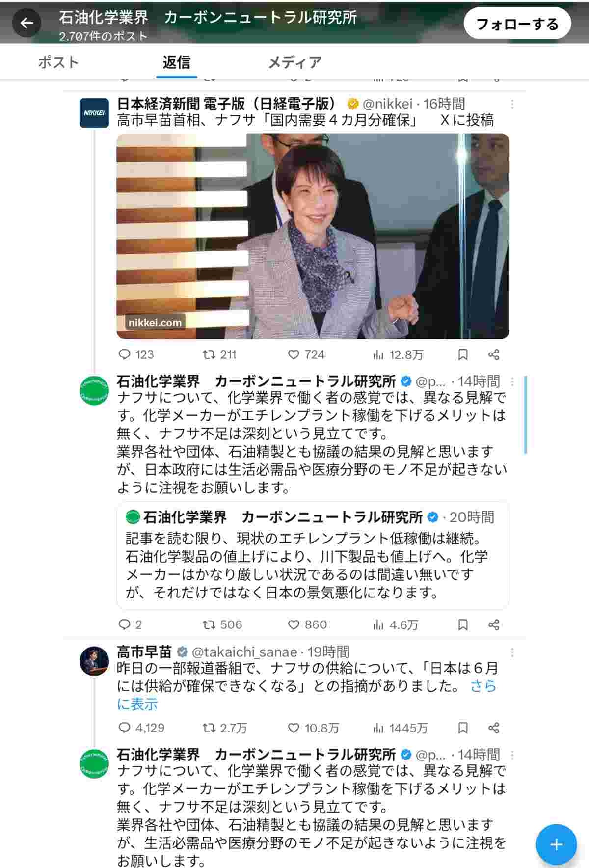Go back using the arrow icon
589x868 pixels.
[27, 23]
